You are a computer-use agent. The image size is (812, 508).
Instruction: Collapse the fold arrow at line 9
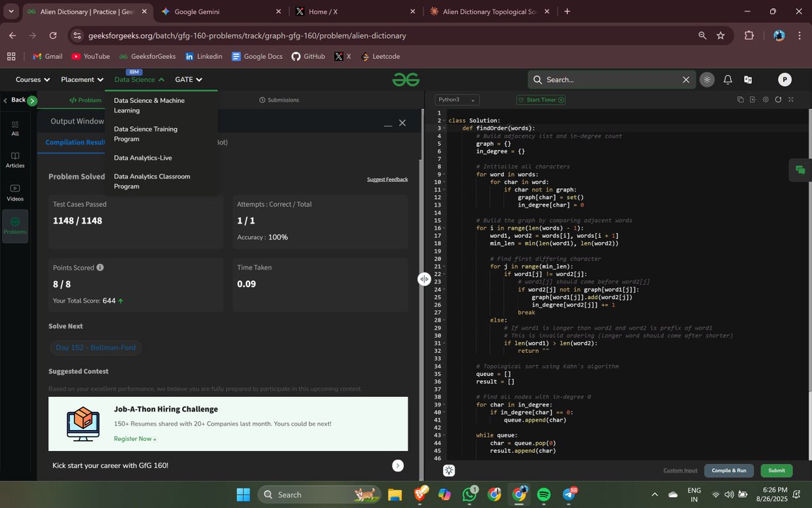[443, 174]
